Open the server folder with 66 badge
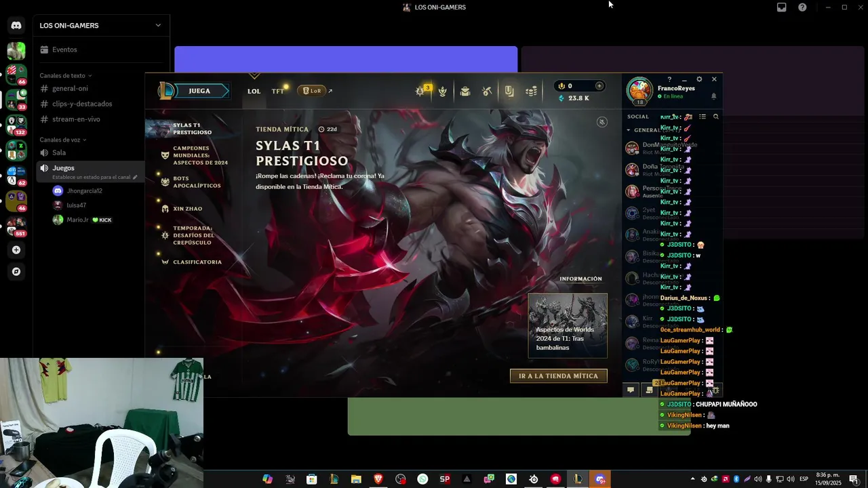 16,75
